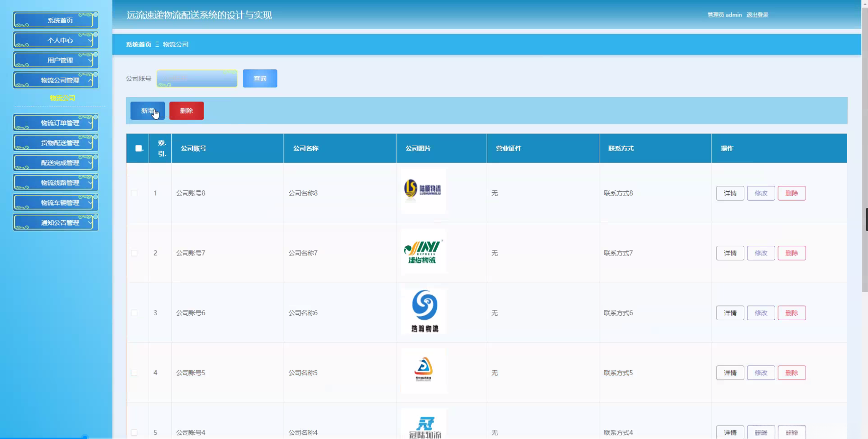This screenshot has width=868, height=439.
Task: Click 修改 for 公司账号5
Action: tap(761, 373)
